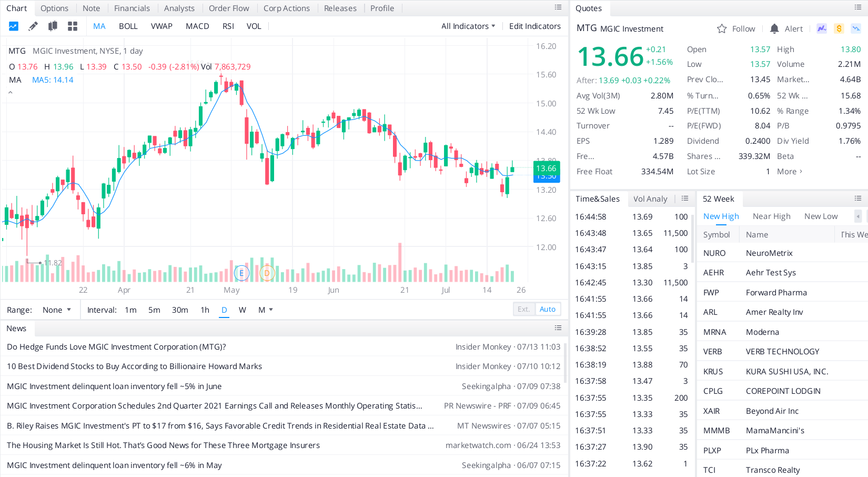Select the line chart type icon

tap(14, 26)
